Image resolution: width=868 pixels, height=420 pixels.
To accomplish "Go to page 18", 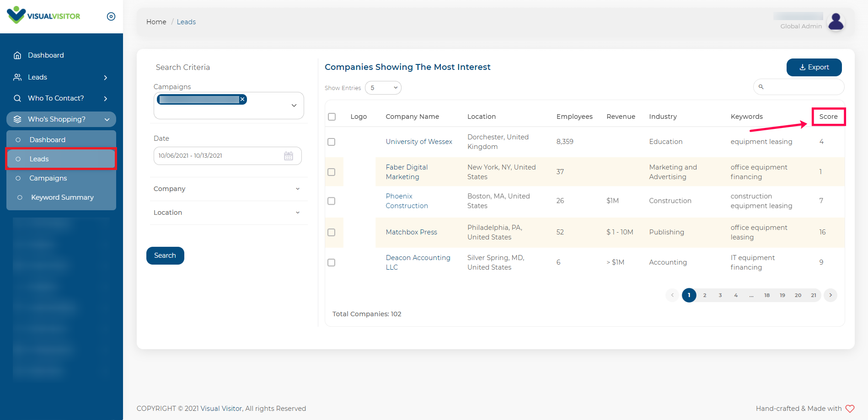I will tap(767, 295).
